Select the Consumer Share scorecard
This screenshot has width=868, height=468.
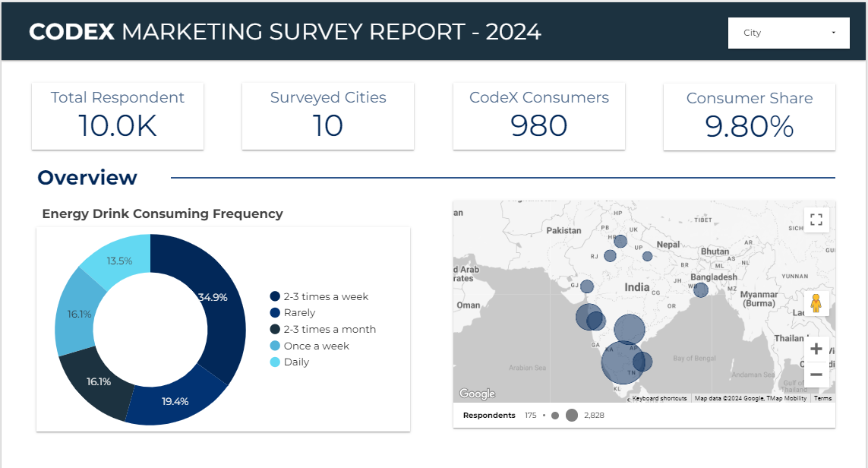(x=750, y=117)
